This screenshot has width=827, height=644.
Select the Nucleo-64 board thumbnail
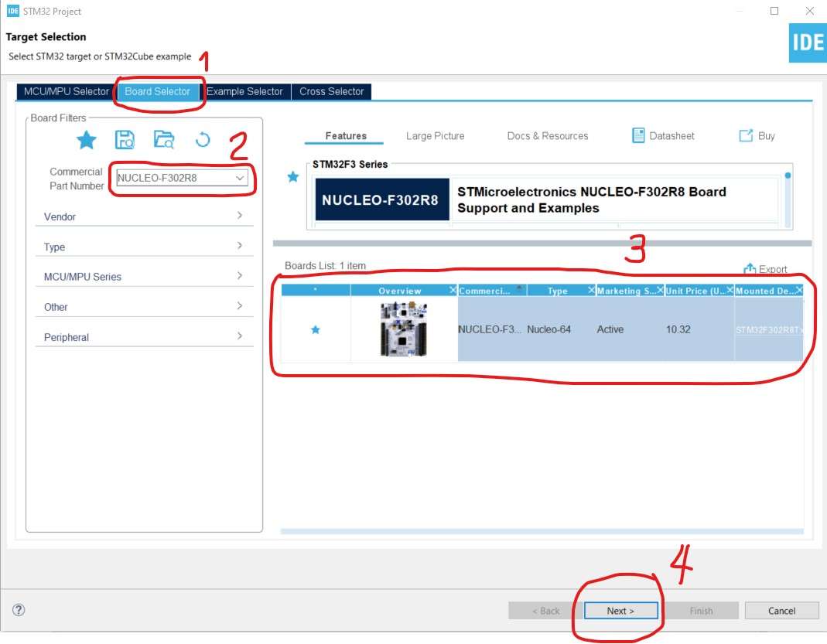(x=404, y=329)
